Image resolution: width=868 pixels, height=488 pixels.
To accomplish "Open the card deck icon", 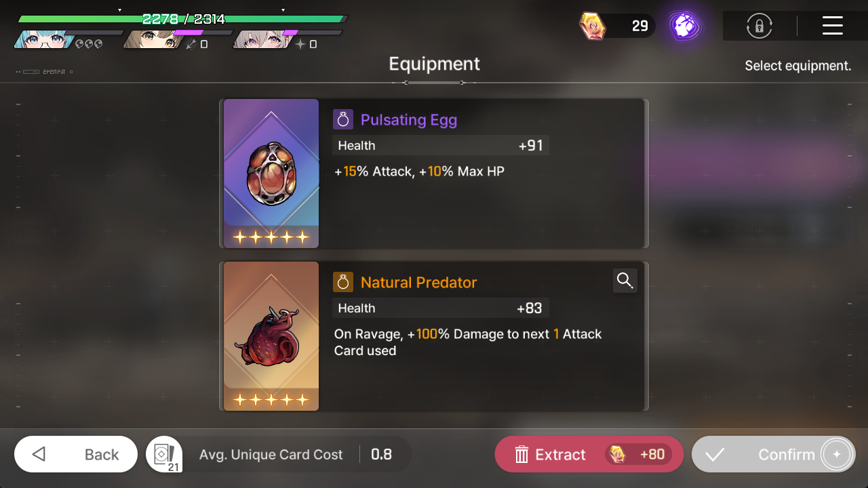I will (164, 454).
